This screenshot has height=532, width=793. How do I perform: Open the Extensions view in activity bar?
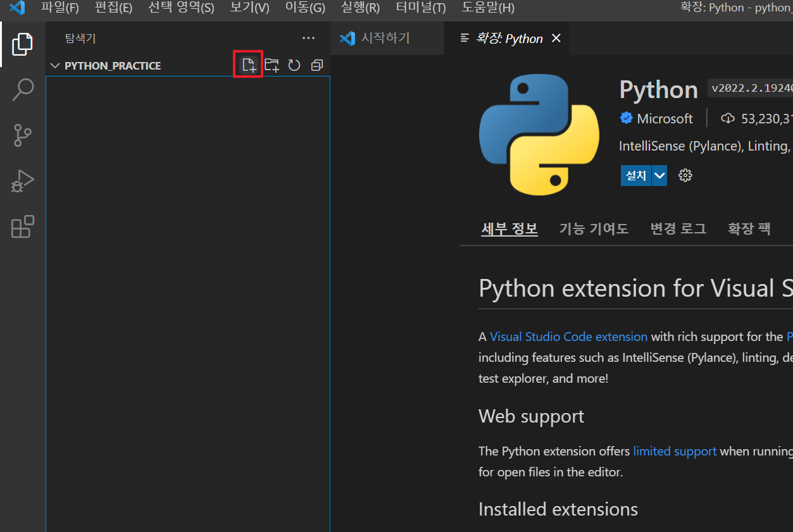click(23, 226)
